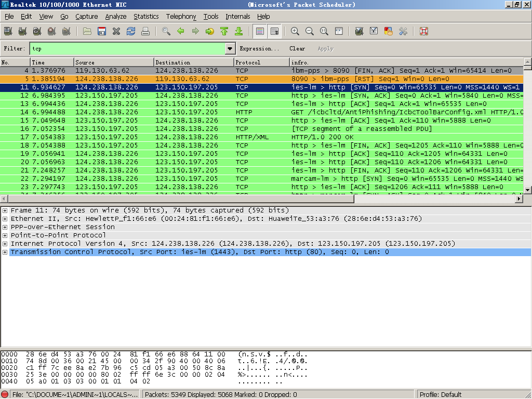Viewport: 532px width, 399px height.
Task: Zoom in toolbar icon
Action: 295,32
